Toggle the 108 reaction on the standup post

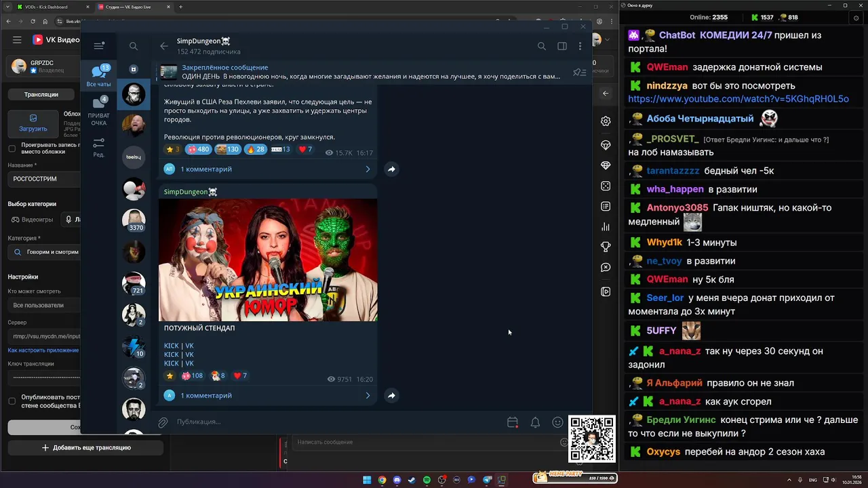coord(193,375)
